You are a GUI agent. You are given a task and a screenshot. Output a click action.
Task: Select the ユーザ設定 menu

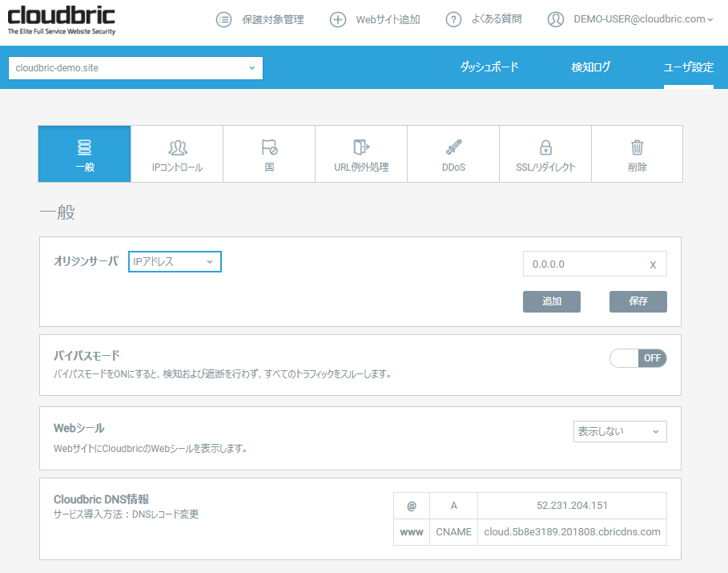click(688, 67)
